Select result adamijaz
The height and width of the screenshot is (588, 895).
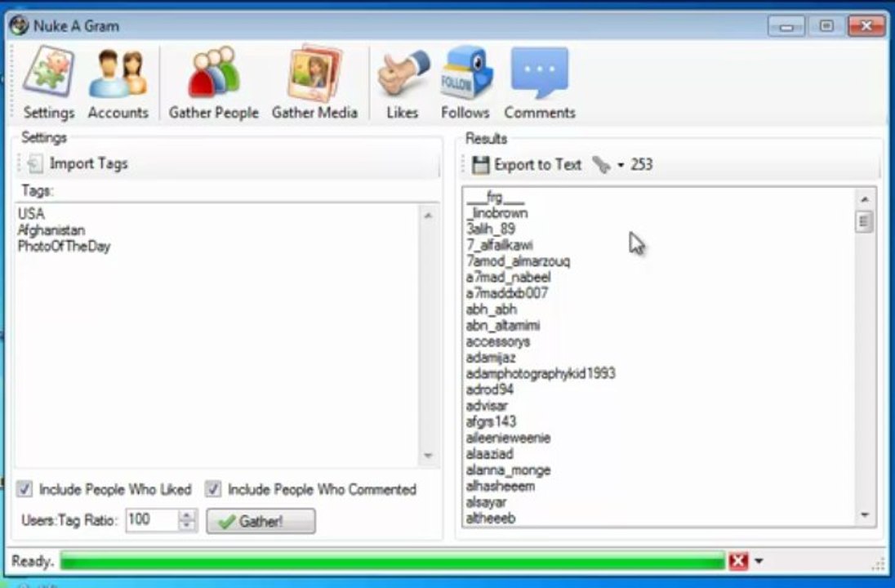(491, 358)
